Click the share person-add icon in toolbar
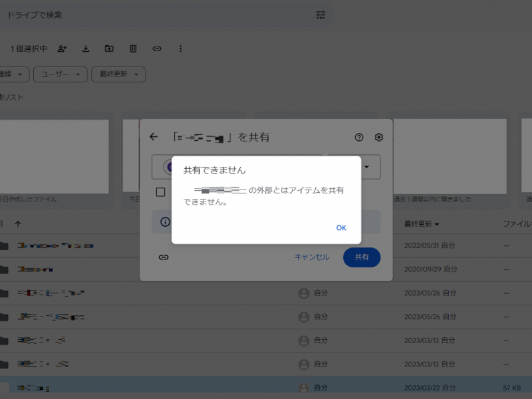Viewport: 532px width, 399px height. click(62, 49)
